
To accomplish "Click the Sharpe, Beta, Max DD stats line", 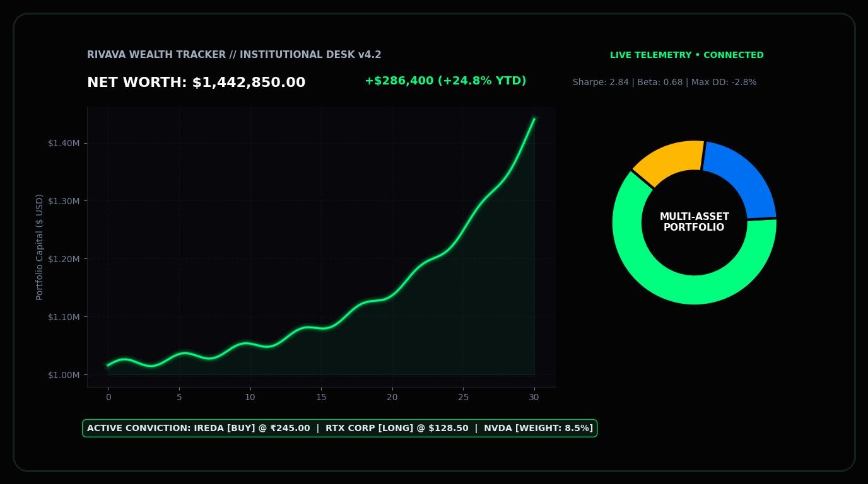I will click(x=664, y=82).
